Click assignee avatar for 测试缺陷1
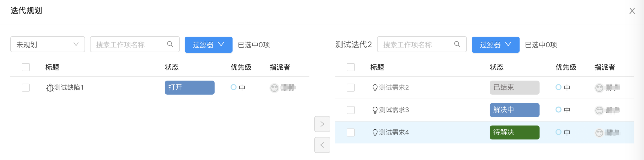Image resolution: width=644 pixels, height=160 pixels. click(274, 88)
